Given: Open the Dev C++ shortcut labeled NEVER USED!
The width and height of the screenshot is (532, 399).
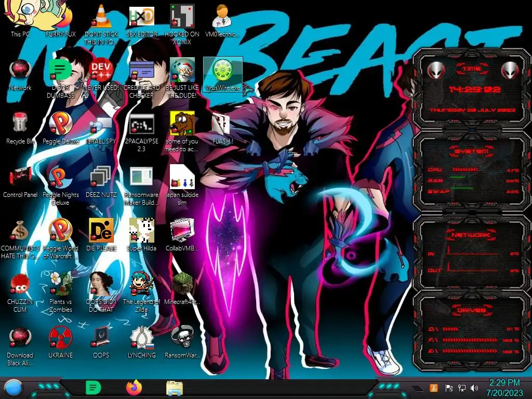Looking at the screenshot, I should coord(101,75).
